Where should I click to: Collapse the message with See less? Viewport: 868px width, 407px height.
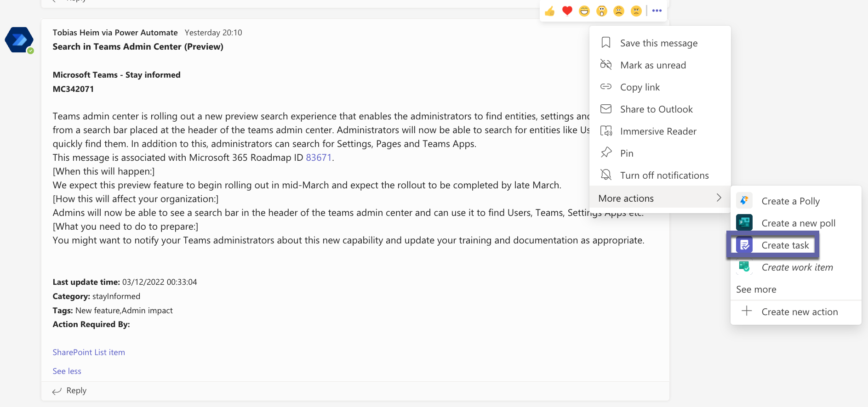coord(67,371)
